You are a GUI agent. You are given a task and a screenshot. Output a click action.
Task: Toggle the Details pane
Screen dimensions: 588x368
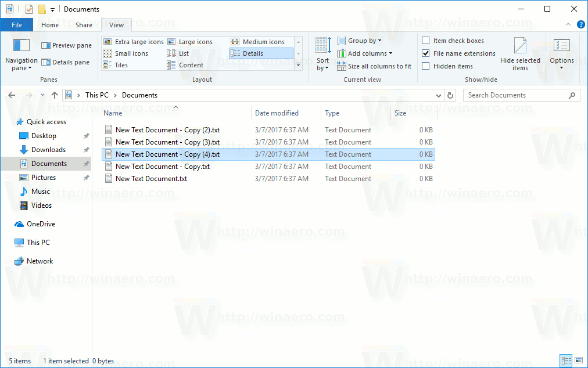(66, 62)
